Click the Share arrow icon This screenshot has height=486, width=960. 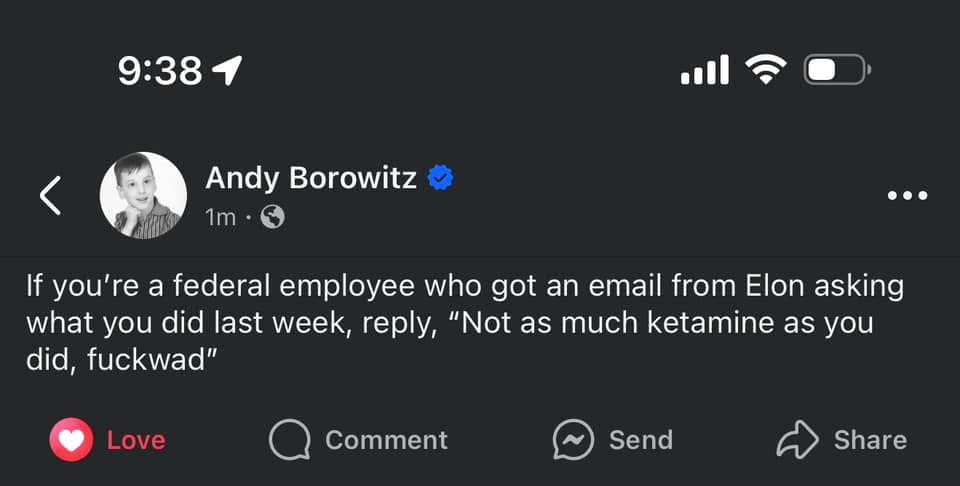coord(797,440)
